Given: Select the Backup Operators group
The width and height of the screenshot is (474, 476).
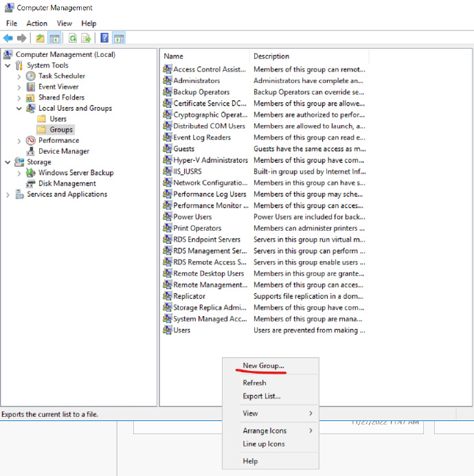Looking at the screenshot, I should tap(201, 92).
